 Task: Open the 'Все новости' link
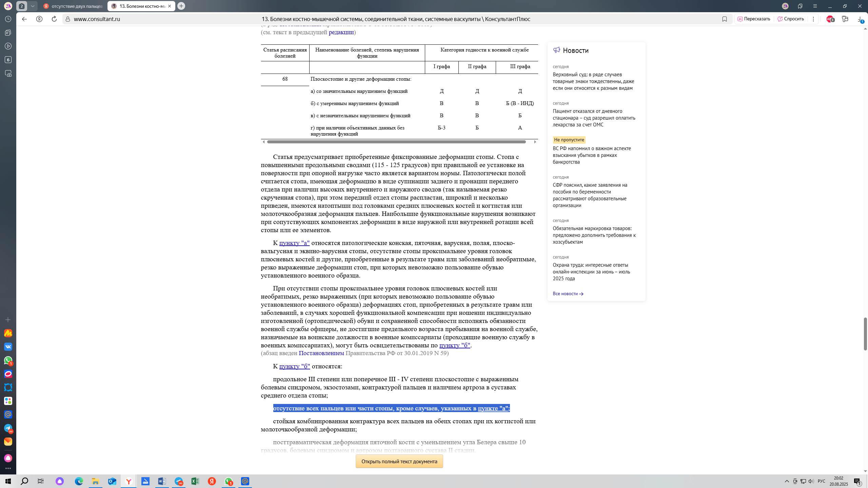[x=568, y=293]
